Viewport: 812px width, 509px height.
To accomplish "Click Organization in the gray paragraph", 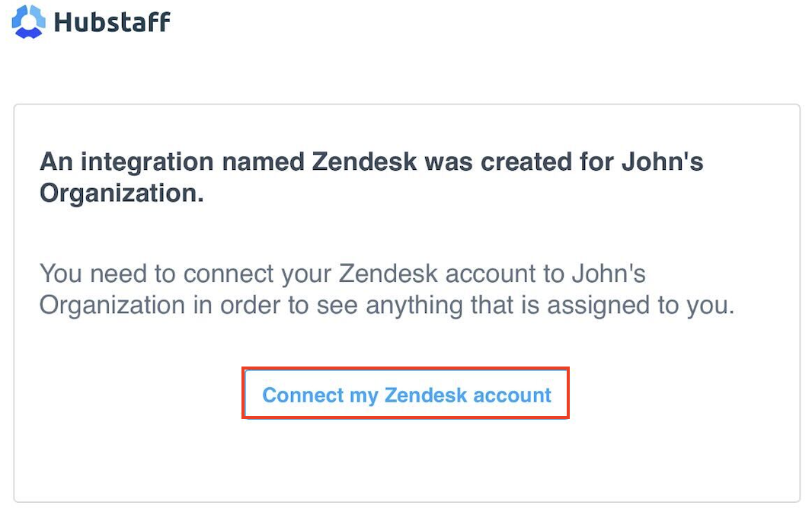I will (x=113, y=306).
